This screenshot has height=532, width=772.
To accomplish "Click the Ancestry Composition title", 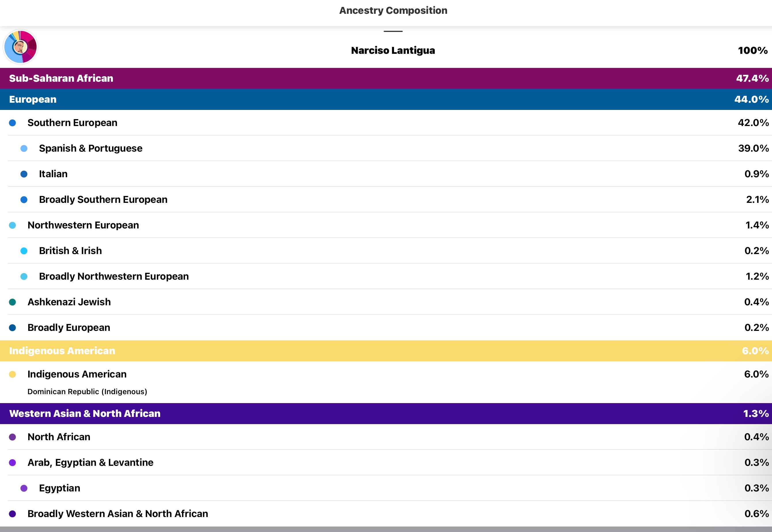I will pyautogui.click(x=393, y=11).
